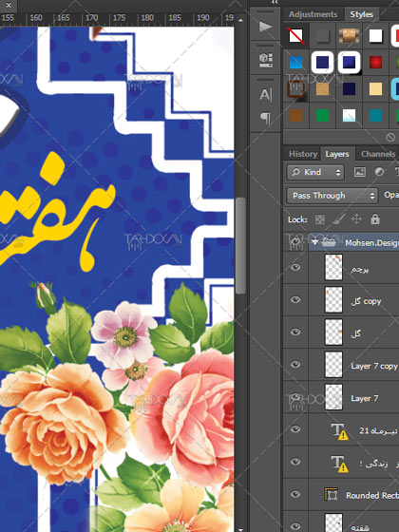Apply the dark navy style swatch
Viewport: 399px width, 532px height.
click(x=350, y=89)
